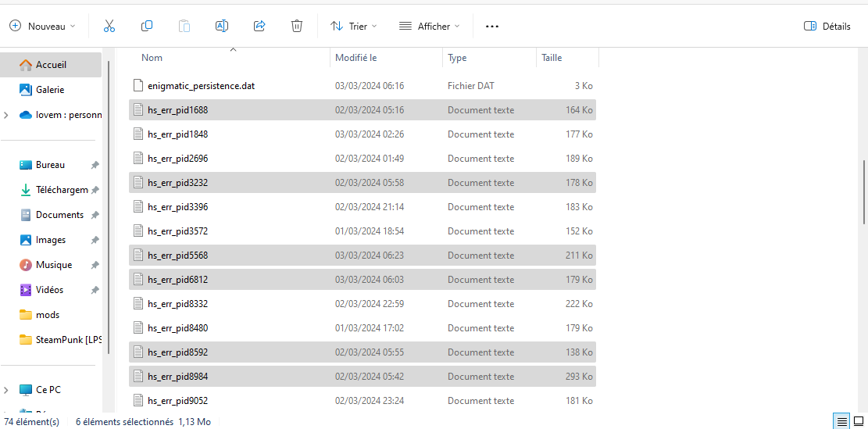Open Bureau in quick access
Image resolution: width=868 pixels, height=429 pixels.
click(x=51, y=165)
